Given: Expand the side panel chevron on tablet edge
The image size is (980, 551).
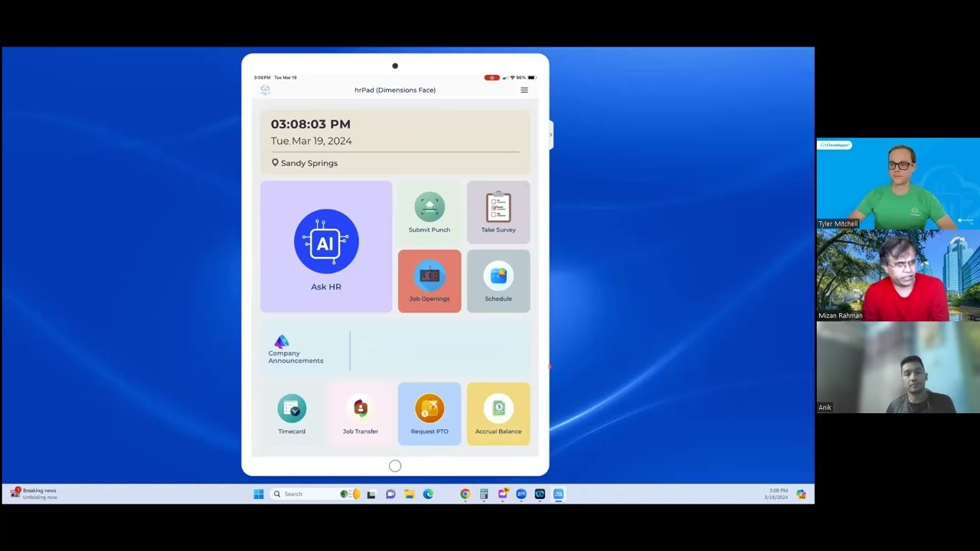Looking at the screenshot, I should point(550,135).
